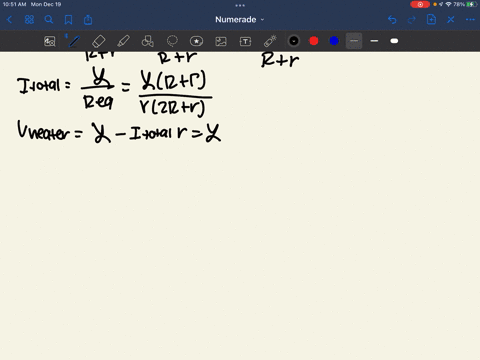
Task: Redo the last action
Action: coord(412,20)
